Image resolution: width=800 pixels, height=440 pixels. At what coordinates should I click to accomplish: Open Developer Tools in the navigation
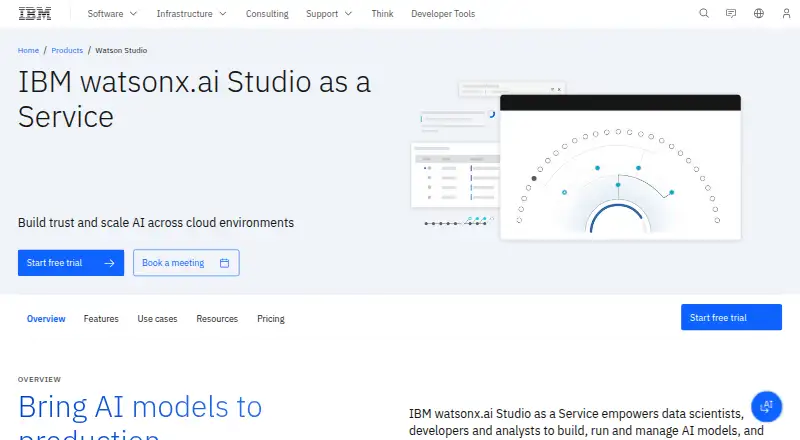click(x=443, y=14)
